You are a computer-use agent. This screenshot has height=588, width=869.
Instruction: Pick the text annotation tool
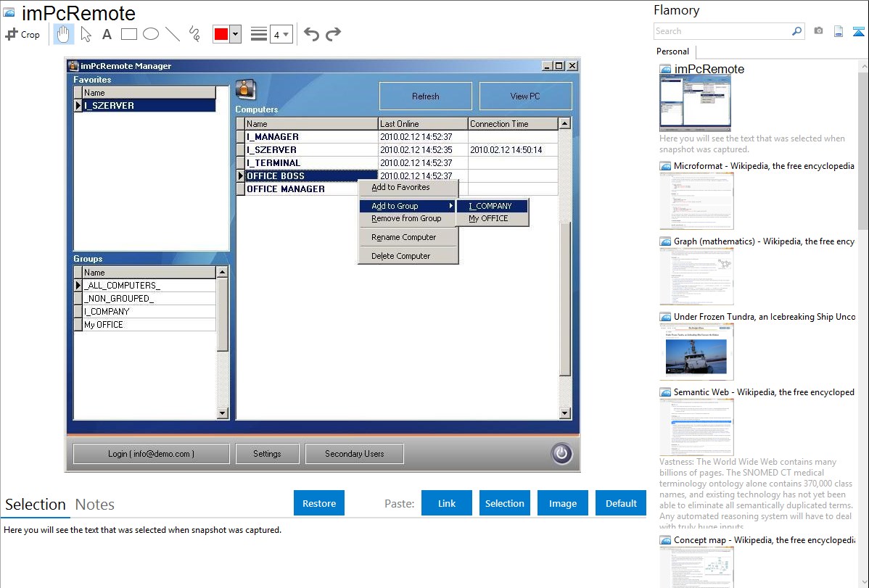click(107, 34)
